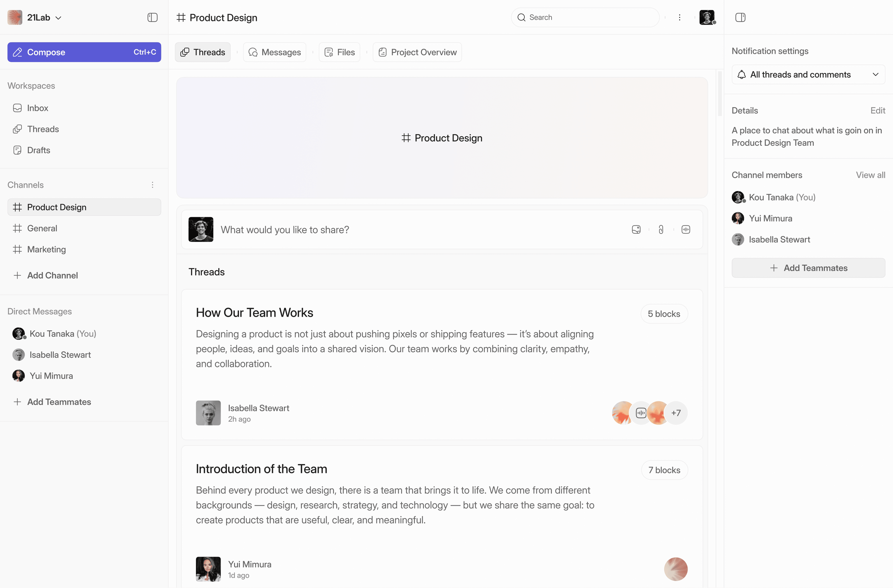This screenshot has height=588, width=893.
Task: Click the Compose button
Action: (84, 52)
